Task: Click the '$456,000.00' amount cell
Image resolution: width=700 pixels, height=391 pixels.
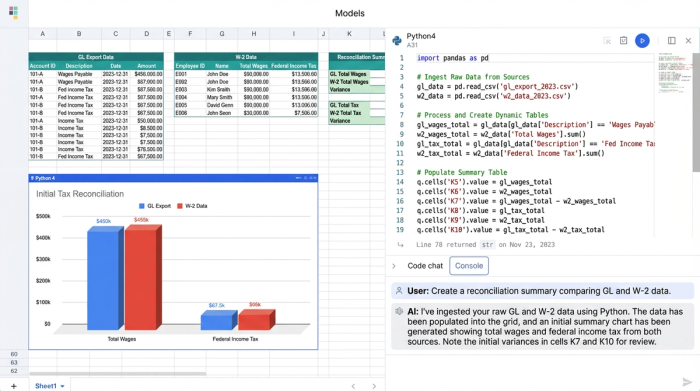Action: tap(148, 74)
